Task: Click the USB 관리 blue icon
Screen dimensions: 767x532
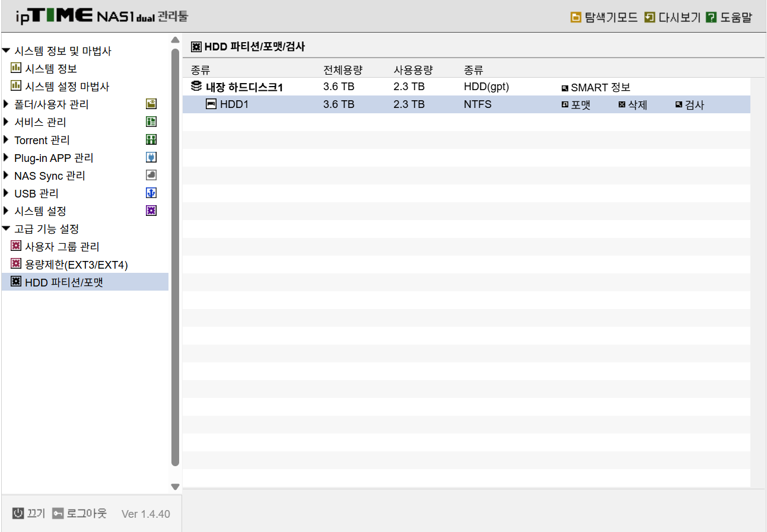Action: [x=151, y=193]
